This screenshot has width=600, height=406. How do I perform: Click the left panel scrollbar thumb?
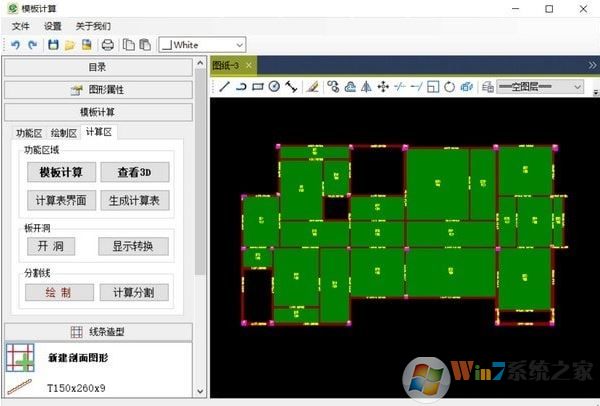pos(200,171)
